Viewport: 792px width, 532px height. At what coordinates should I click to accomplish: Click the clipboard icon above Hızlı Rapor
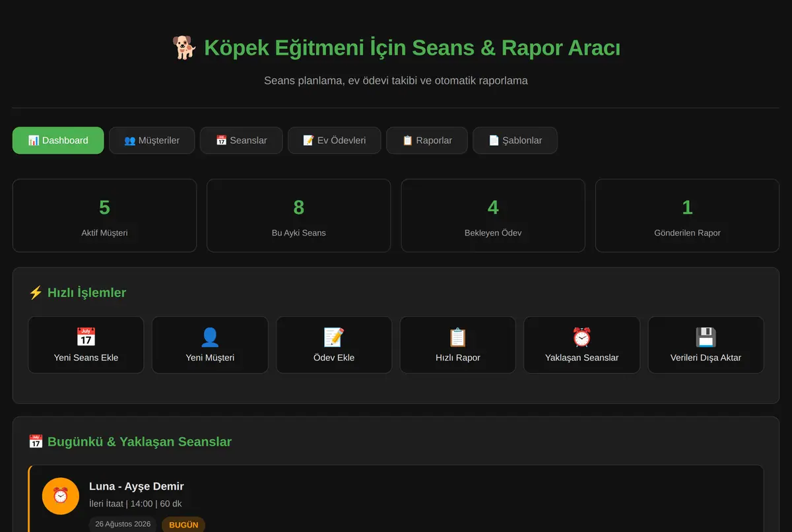(x=458, y=337)
